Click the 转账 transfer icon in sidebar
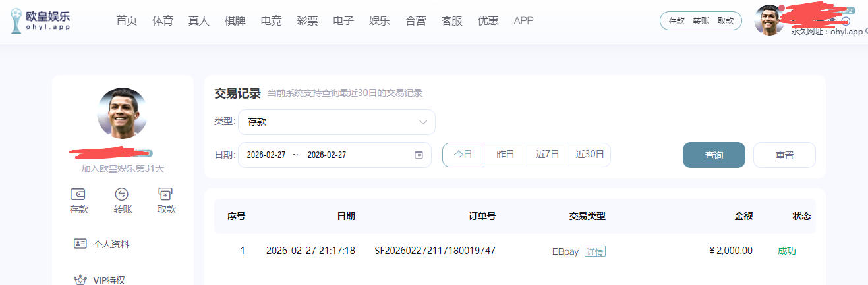Screen dimensions: 868x285 pos(122,194)
